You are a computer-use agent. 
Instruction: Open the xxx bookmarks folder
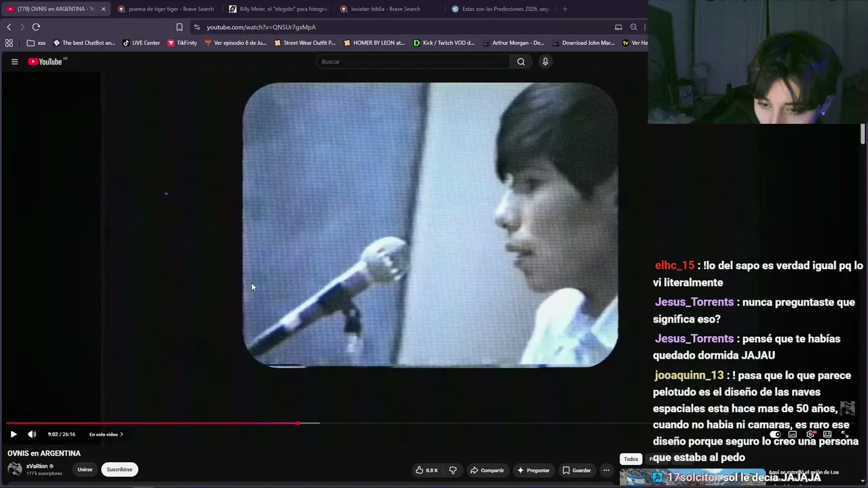pyautogui.click(x=37, y=43)
